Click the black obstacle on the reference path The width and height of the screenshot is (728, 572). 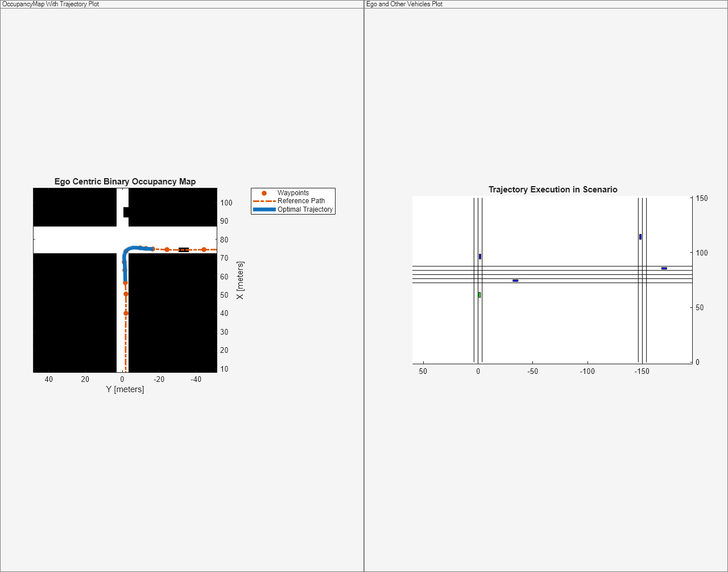pyautogui.click(x=184, y=250)
